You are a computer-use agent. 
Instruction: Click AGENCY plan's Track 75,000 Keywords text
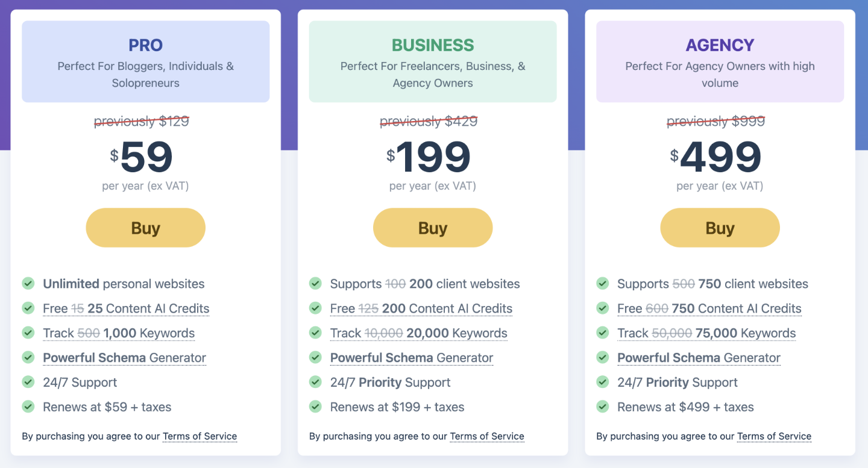[706, 333]
